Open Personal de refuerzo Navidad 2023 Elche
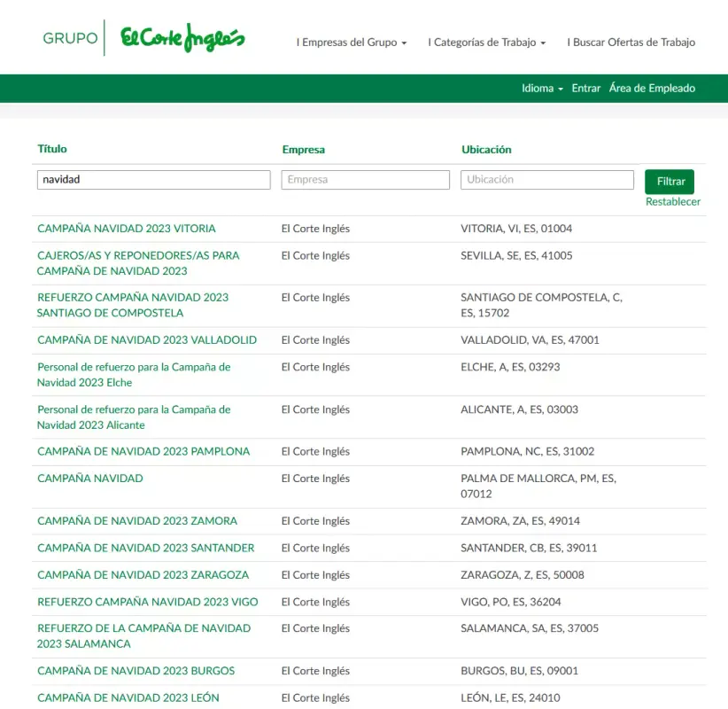 point(134,375)
